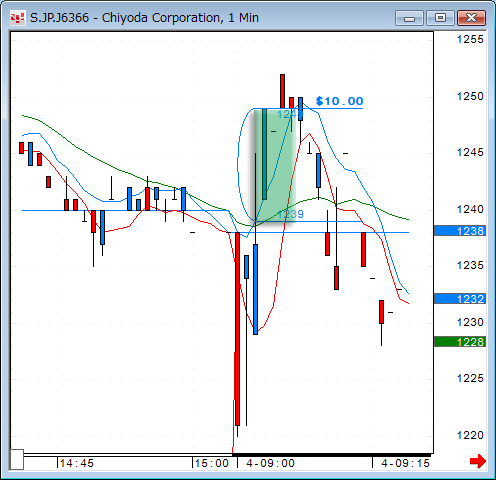496x480 pixels.
Task: Click the 1245 price axis label
Action: pyautogui.click(x=470, y=152)
